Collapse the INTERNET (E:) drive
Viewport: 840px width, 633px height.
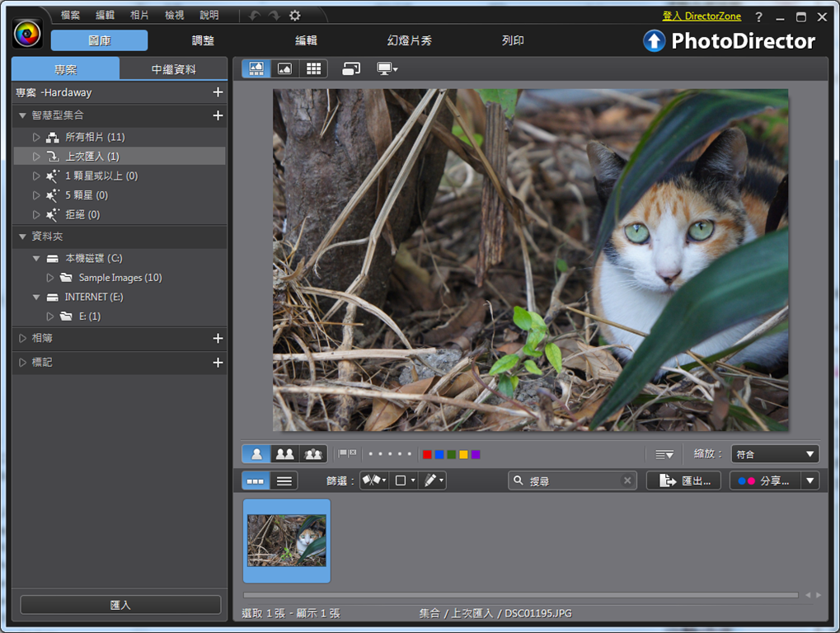(36, 297)
